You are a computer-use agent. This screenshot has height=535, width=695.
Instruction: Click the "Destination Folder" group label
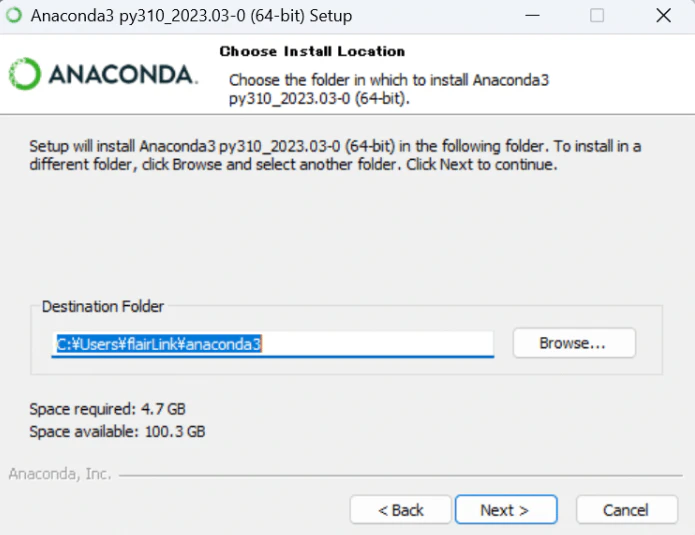point(103,306)
